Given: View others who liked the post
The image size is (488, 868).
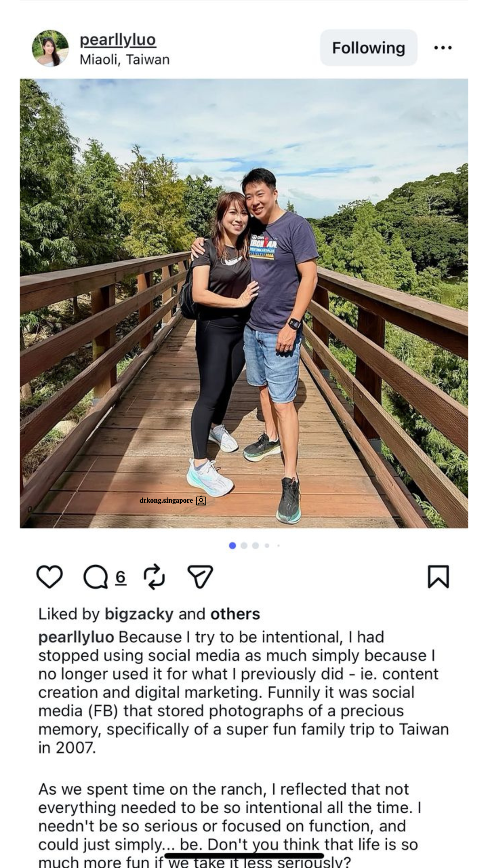Looking at the screenshot, I should [235, 614].
